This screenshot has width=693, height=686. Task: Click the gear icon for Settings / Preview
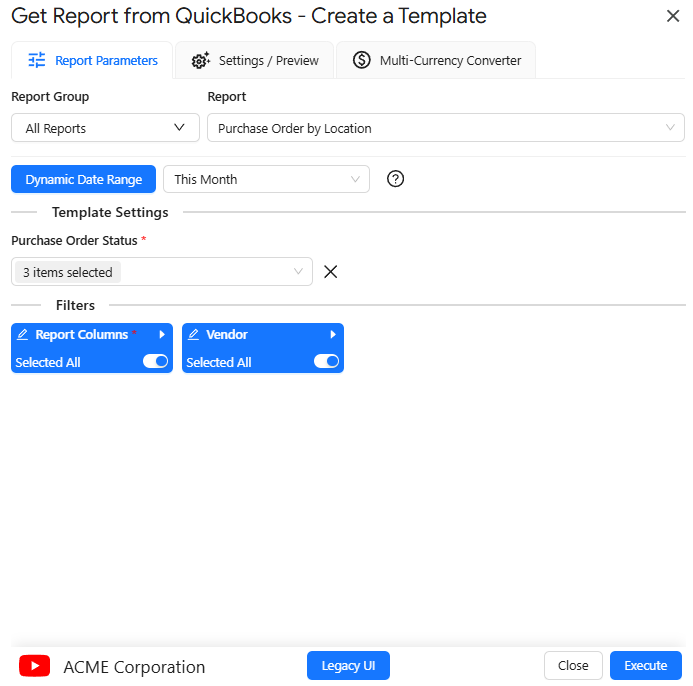(201, 60)
